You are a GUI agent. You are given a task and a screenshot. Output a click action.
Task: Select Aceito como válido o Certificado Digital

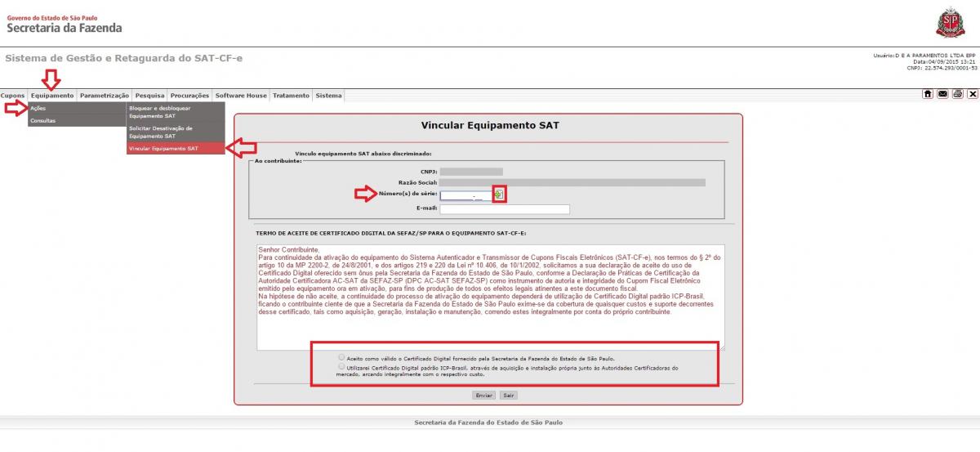click(x=341, y=357)
